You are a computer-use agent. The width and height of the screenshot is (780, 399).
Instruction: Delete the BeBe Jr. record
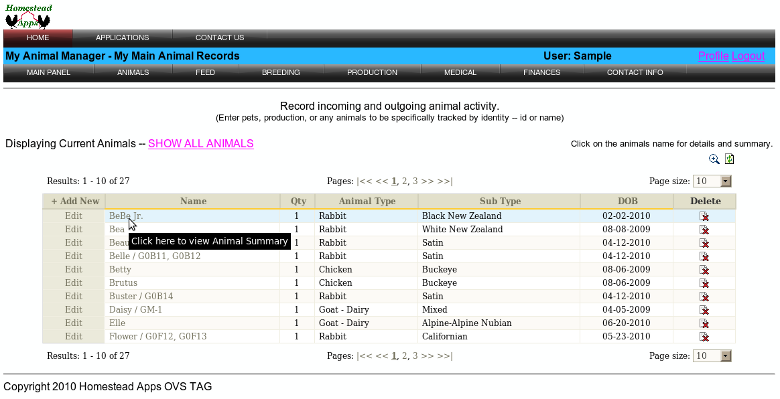pos(704,216)
